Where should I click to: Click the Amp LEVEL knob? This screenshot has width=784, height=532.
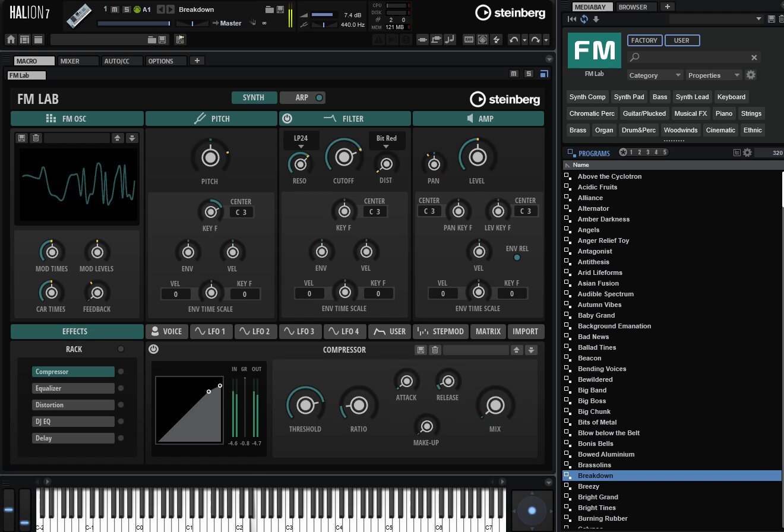point(477,157)
